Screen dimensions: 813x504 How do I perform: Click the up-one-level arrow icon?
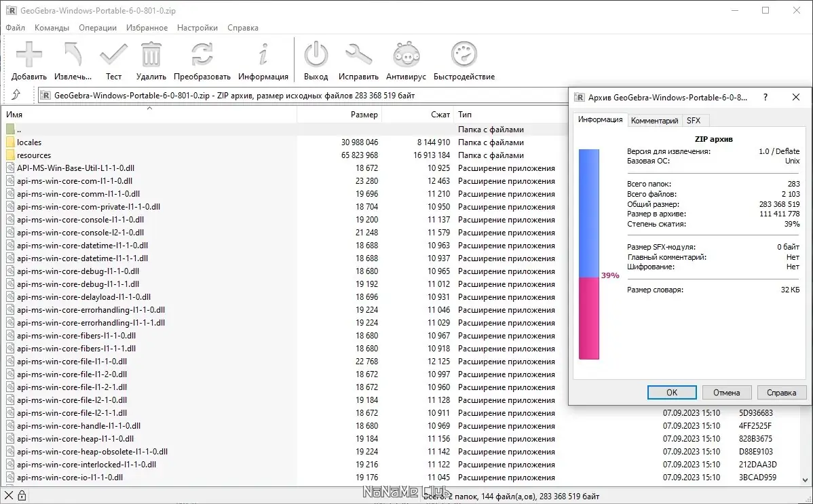[17, 95]
